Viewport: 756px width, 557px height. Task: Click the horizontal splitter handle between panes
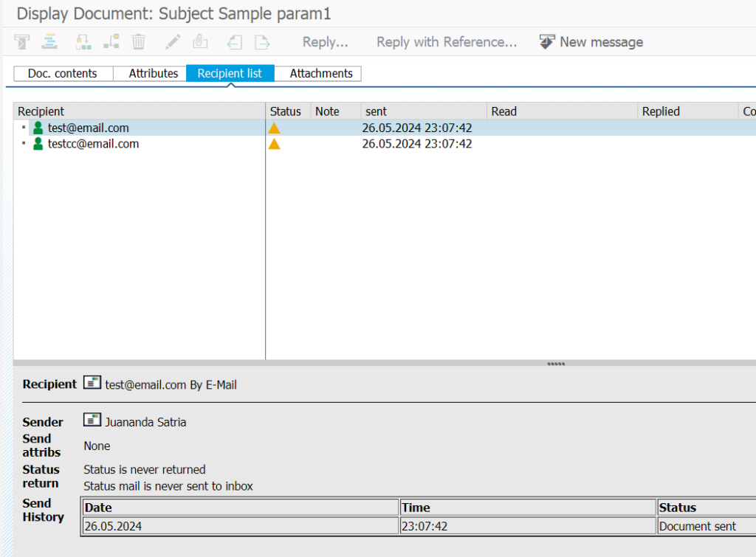555,364
